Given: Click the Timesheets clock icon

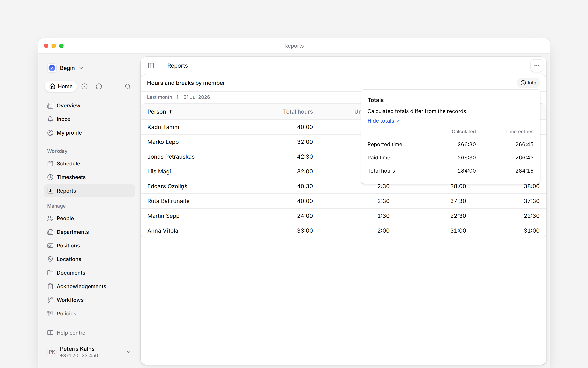Looking at the screenshot, I should click(50, 177).
